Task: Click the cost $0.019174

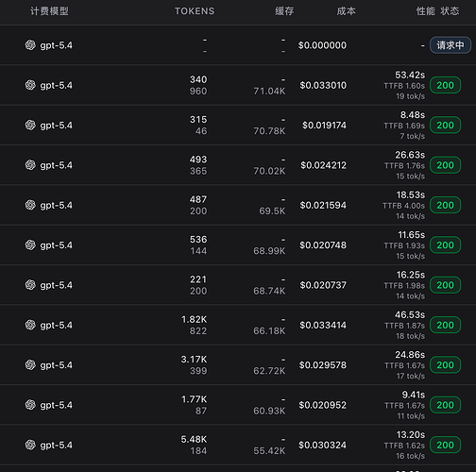Action: click(x=324, y=126)
